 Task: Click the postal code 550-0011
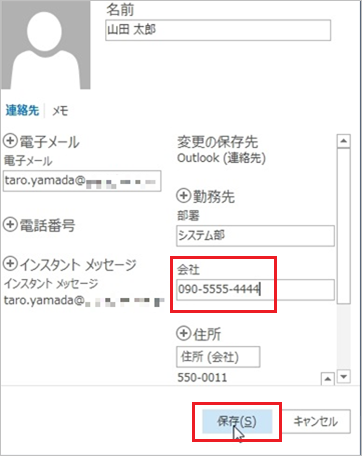pos(202,377)
